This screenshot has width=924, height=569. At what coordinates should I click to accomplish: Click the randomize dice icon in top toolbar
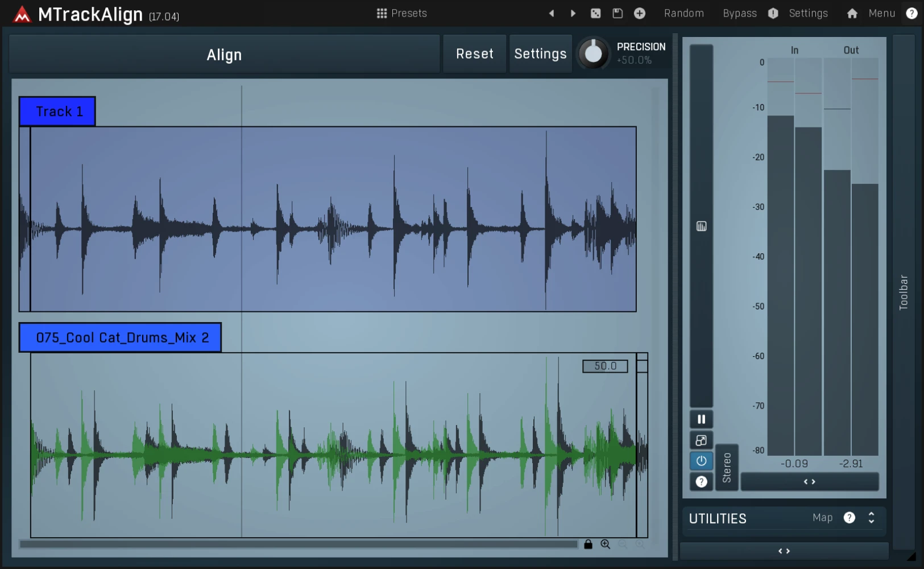[x=596, y=13]
